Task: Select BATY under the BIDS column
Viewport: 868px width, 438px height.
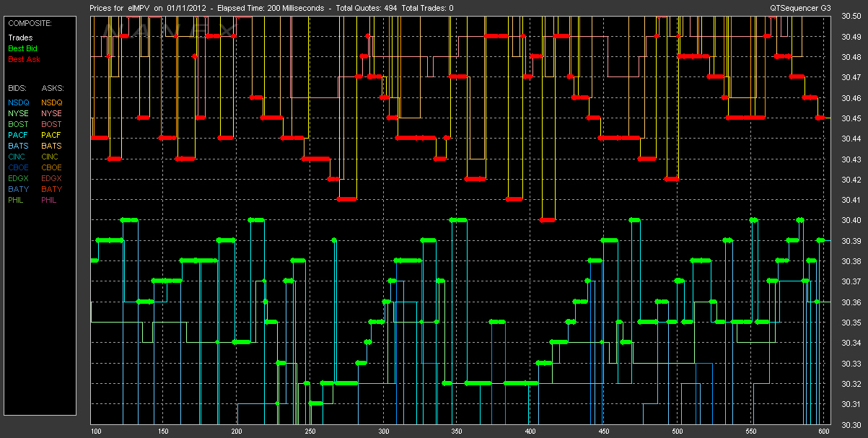Action: [18, 189]
